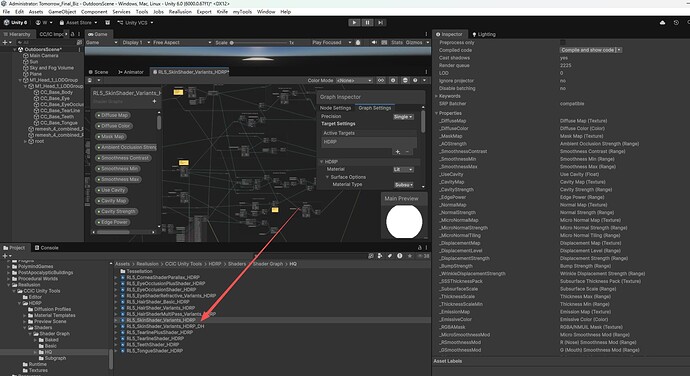This screenshot has width=690, height=376.
Task: Toggle hidden packages visibility count icon
Action: coord(423,256)
